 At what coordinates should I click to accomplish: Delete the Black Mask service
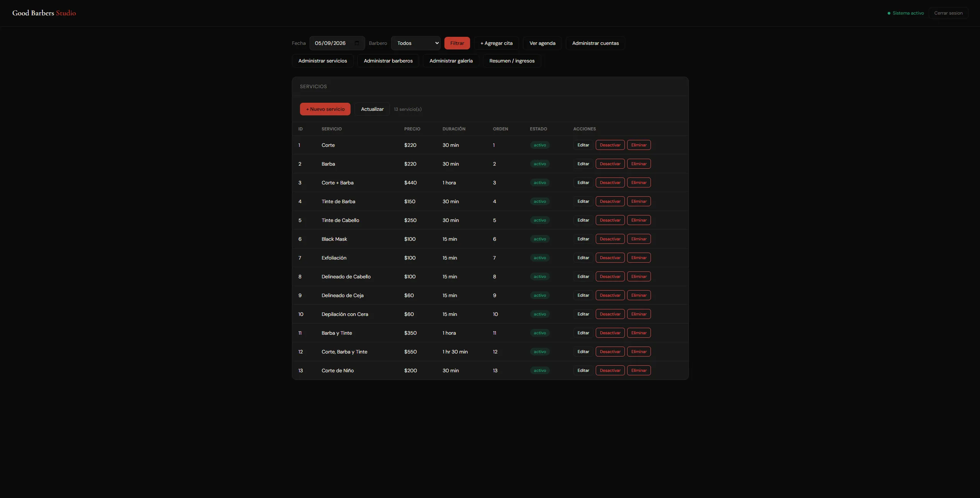[639, 239]
